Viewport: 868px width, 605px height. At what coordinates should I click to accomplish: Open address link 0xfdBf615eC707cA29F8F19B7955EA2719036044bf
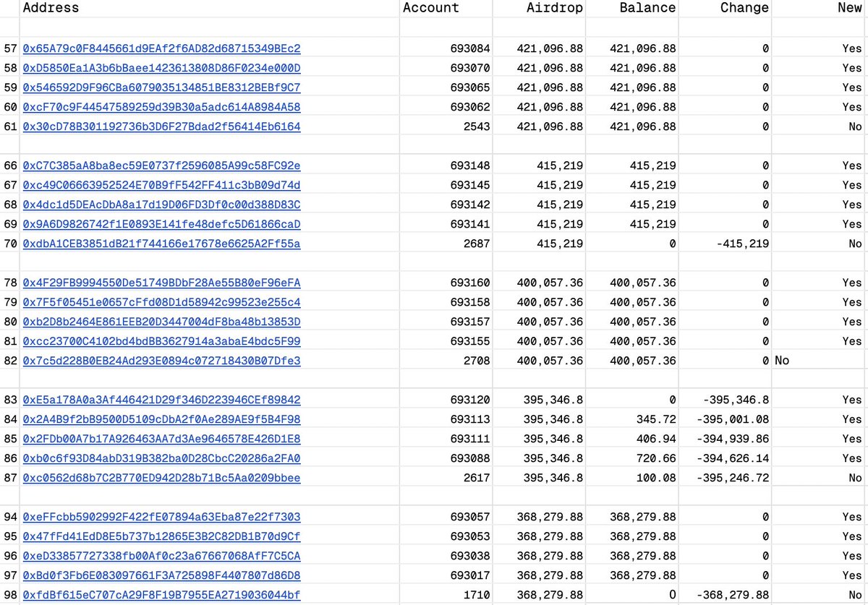point(161,595)
